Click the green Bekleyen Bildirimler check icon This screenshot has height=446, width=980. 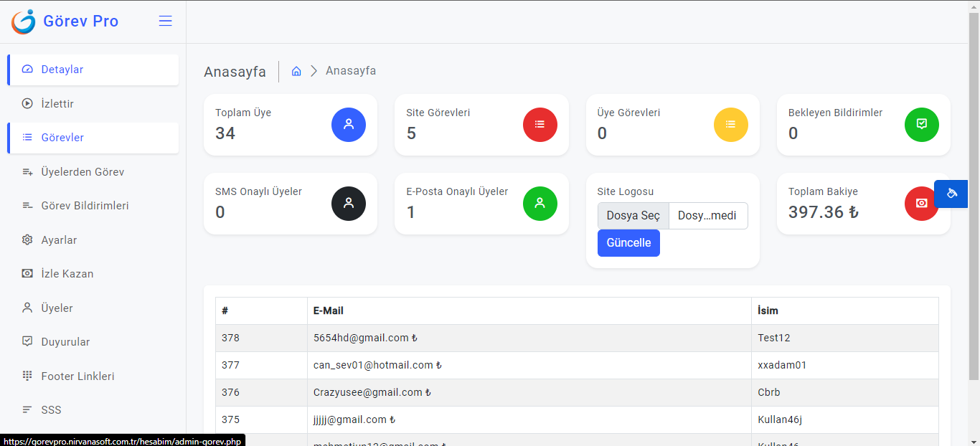pos(922,124)
